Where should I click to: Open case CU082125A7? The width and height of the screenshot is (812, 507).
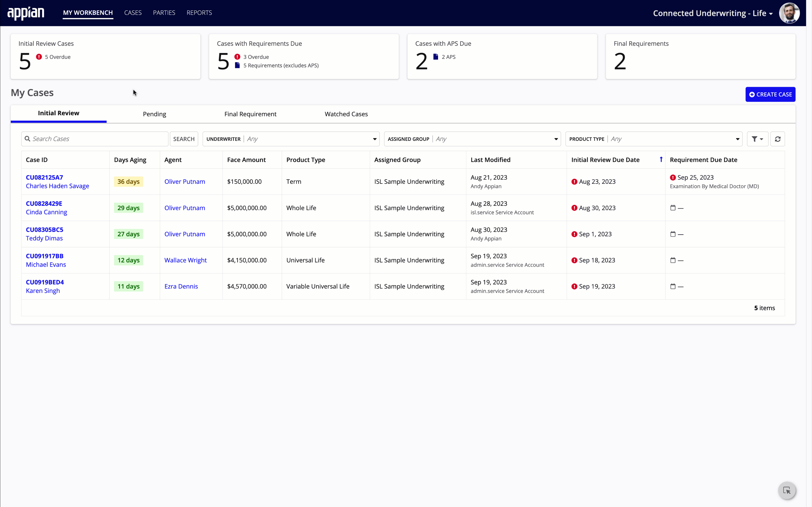[44, 177]
